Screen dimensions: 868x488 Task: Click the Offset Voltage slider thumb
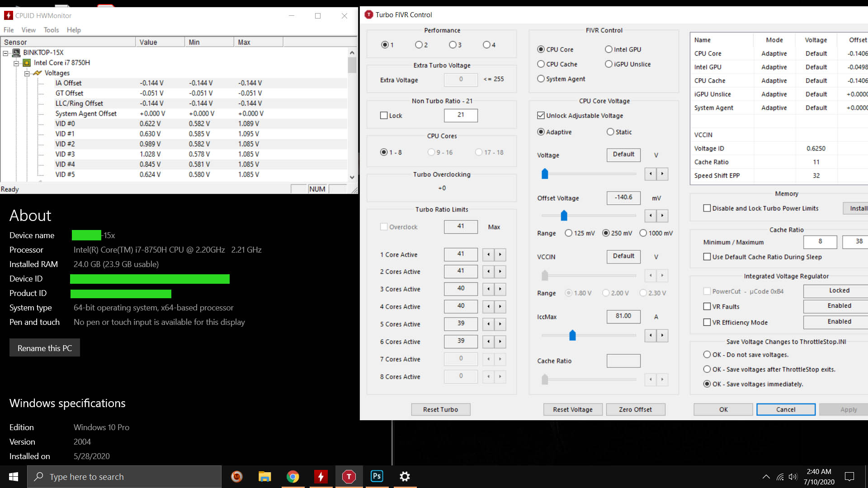tap(564, 216)
